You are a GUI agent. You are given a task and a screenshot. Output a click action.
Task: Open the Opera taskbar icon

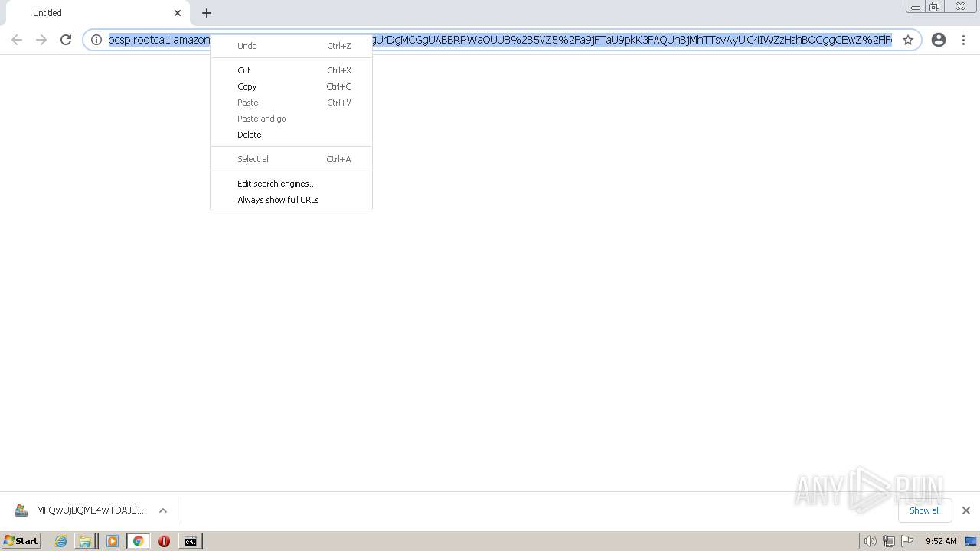164,541
